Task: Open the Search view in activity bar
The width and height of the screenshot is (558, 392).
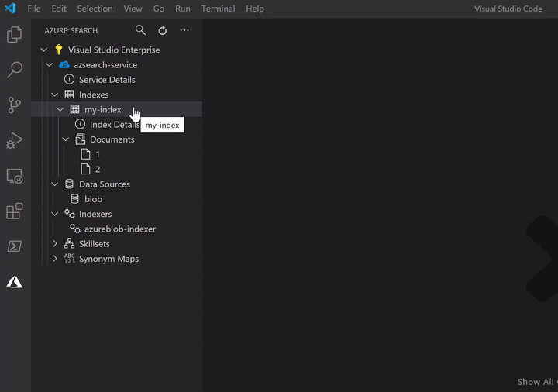Action: coord(15,70)
